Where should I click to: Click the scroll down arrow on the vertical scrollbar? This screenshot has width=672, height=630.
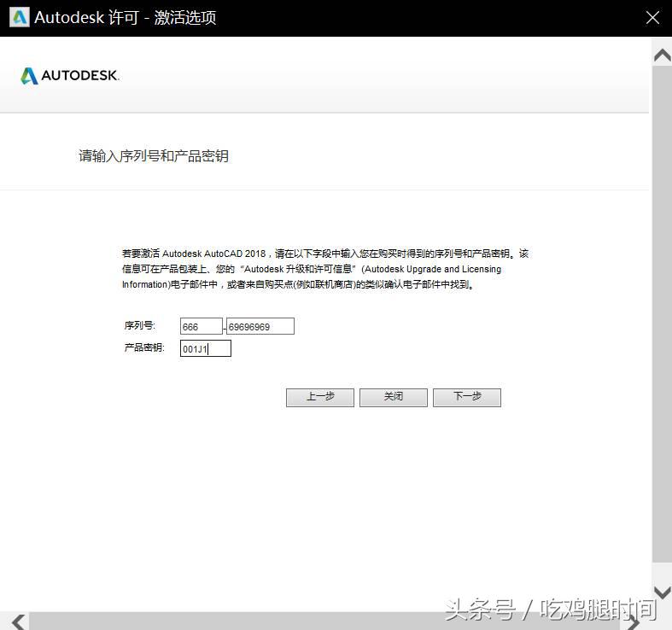(663, 592)
